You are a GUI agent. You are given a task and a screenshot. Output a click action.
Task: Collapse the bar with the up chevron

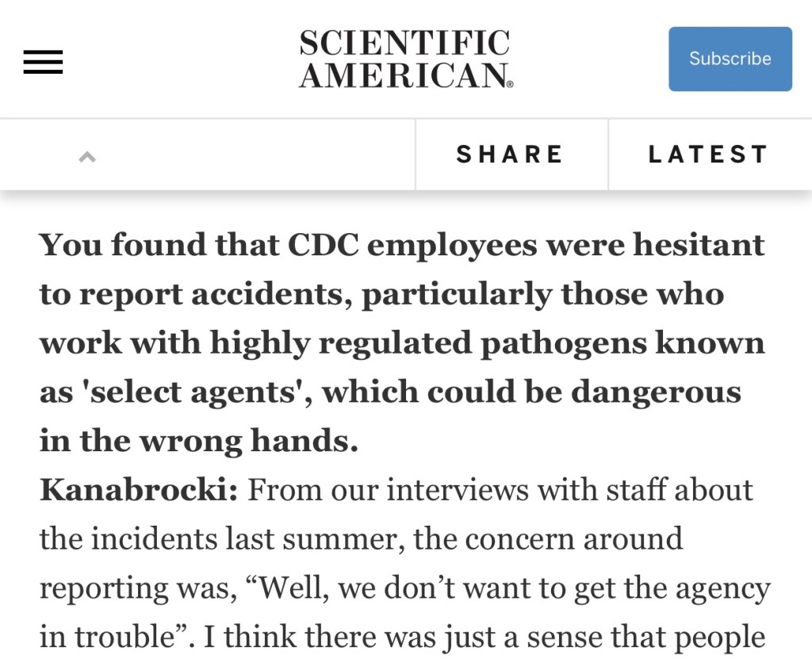tap(87, 156)
